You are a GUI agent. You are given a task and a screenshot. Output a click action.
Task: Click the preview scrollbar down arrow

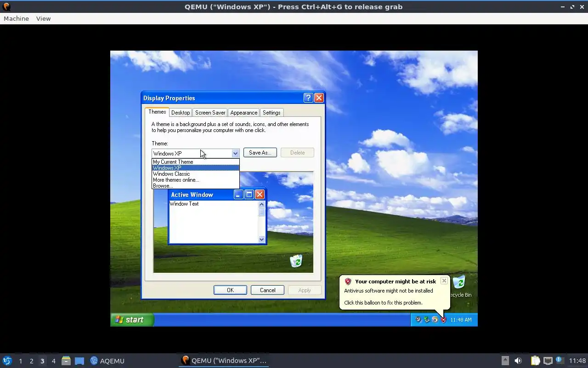(262, 239)
